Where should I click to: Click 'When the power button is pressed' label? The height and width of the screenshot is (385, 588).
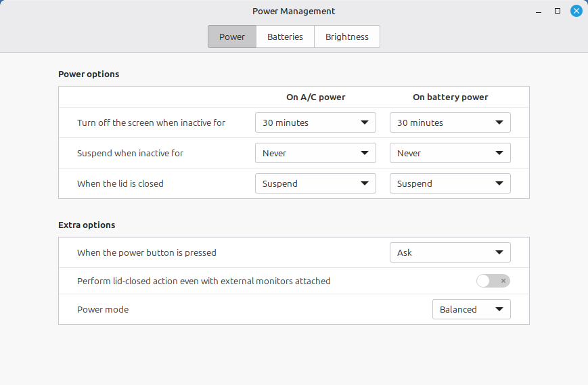pyautogui.click(x=147, y=252)
